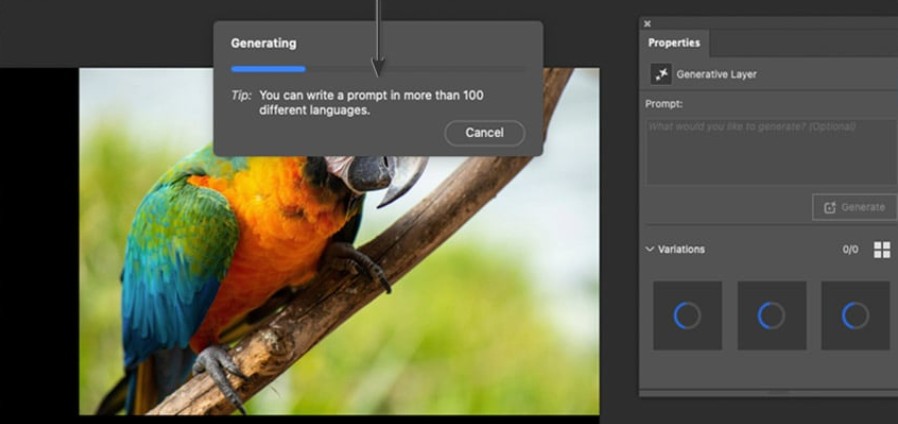Click the Generative Layer icon
898x424 pixels.
pos(661,74)
